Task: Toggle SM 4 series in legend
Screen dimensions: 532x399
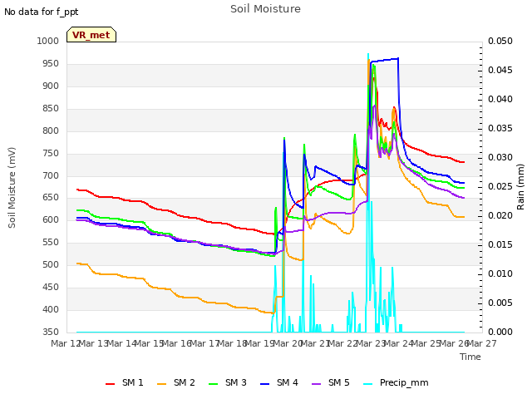Action: pos(279,382)
